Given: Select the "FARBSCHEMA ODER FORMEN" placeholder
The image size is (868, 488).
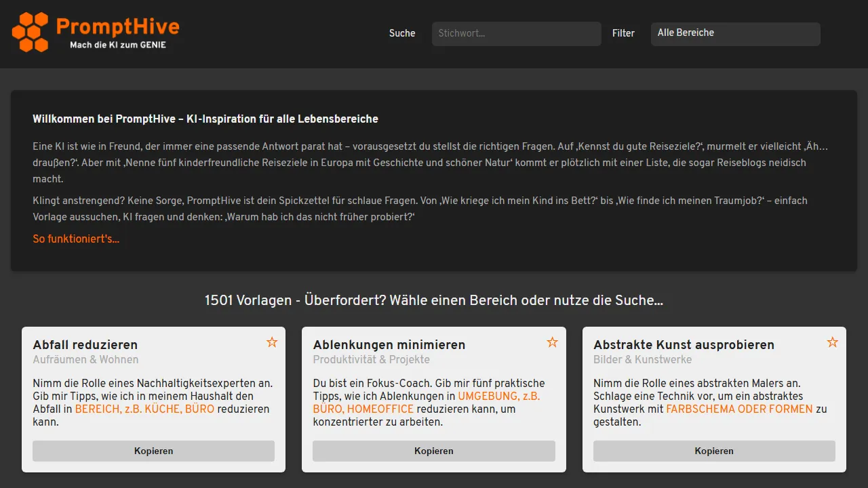Looking at the screenshot, I should (x=738, y=409).
